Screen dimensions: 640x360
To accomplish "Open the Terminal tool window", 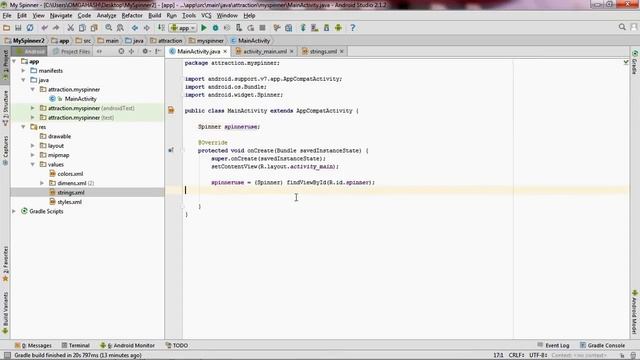I will pyautogui.click(x=76, y=345).
